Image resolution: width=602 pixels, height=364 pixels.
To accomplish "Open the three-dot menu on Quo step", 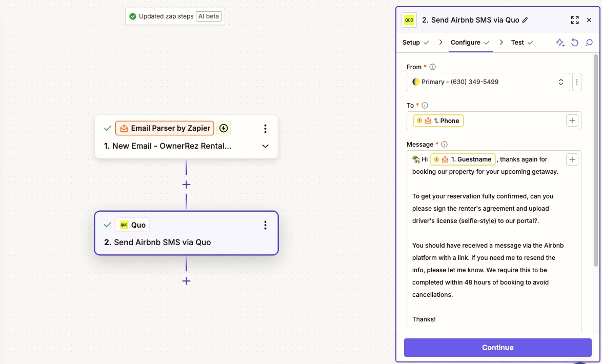I will point(265,225).
